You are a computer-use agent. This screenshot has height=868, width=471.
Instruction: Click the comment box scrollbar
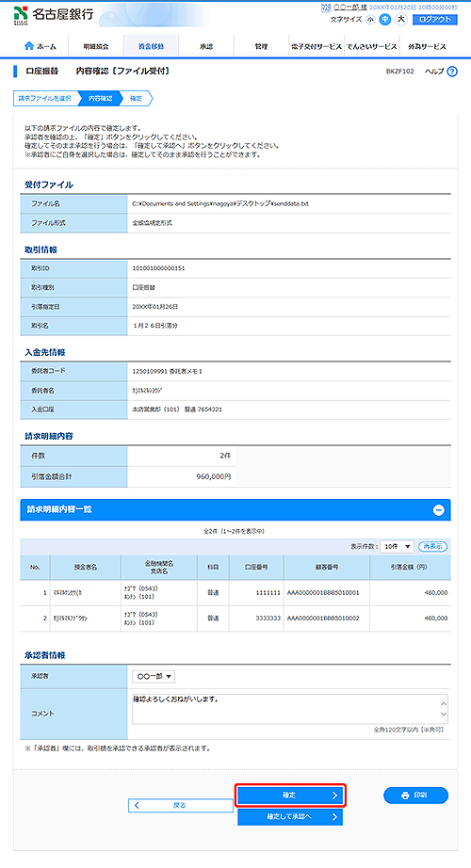(444, 709)
